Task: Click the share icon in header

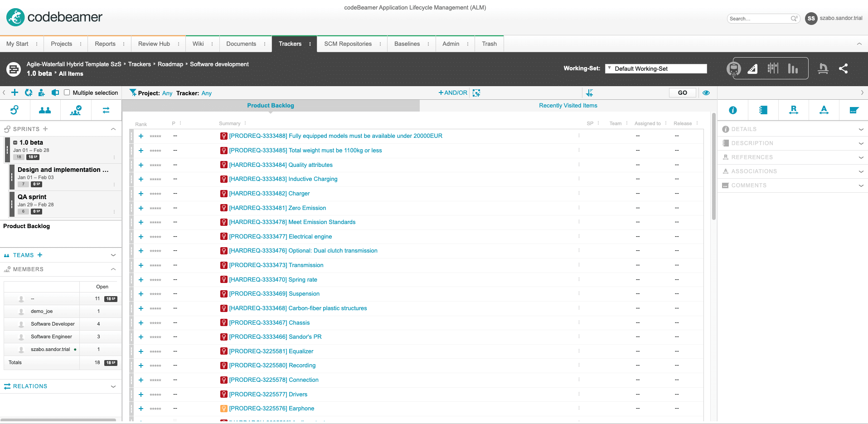Action: click(843, 68)
